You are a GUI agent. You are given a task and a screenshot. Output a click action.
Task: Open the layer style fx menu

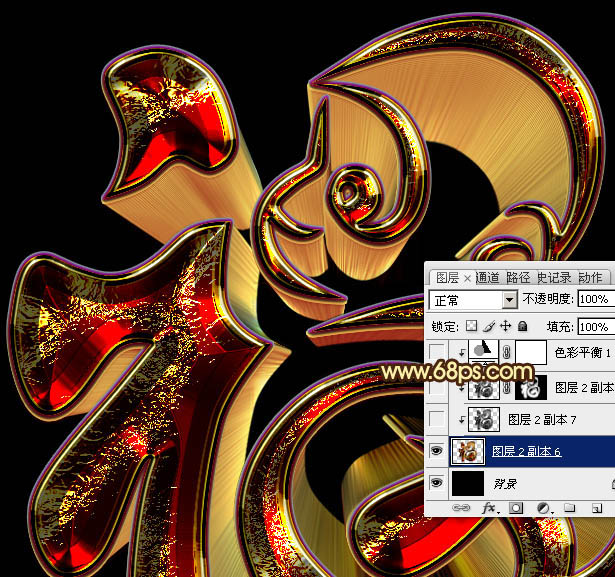click(x=490, y=508)
